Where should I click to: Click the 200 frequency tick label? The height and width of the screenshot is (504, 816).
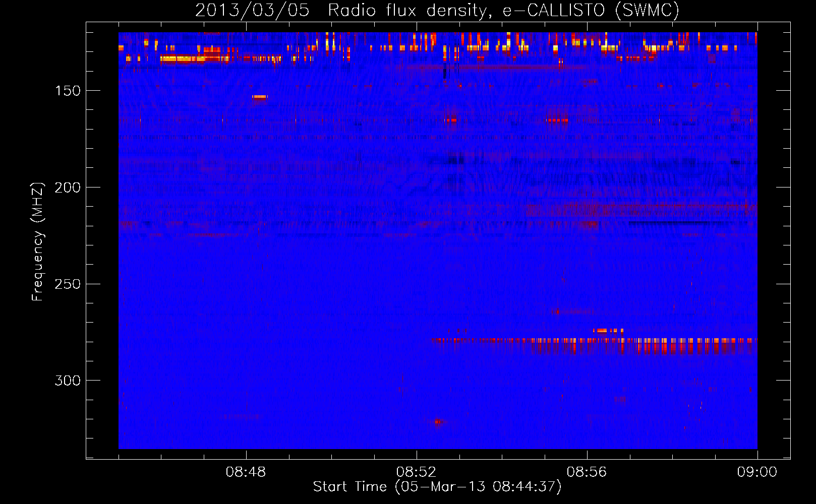pos(68,187)
